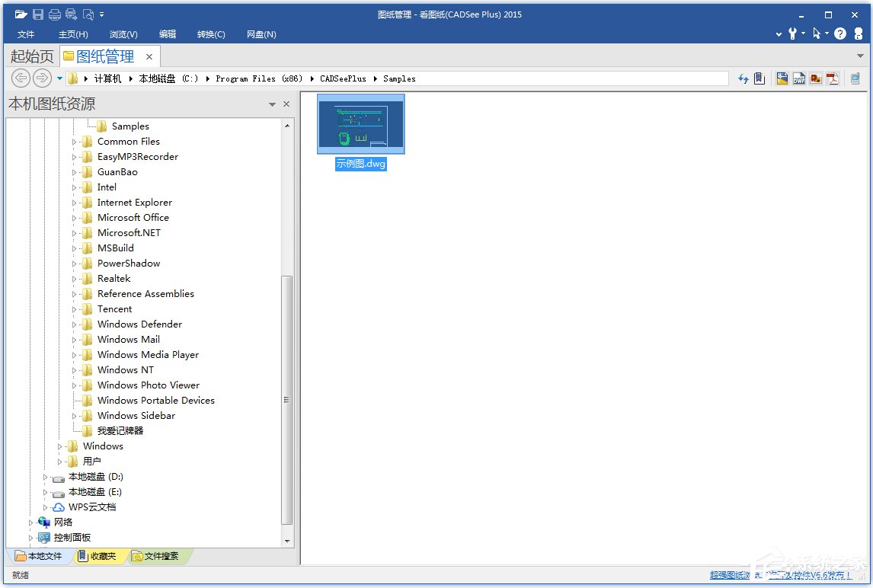Open the help question mark icon
The height and width of the screenshot is (588, 873).
(x=840, y=34)
